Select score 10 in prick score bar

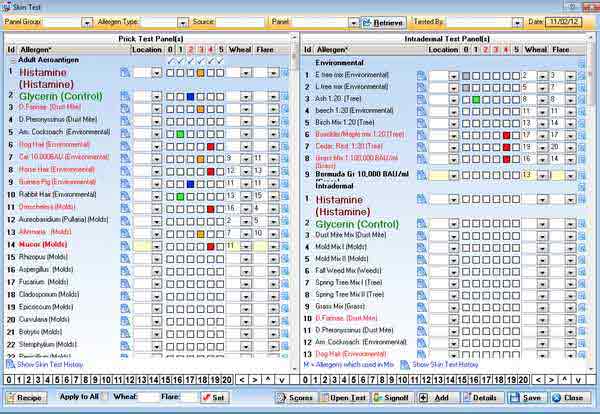pos(106,380)
